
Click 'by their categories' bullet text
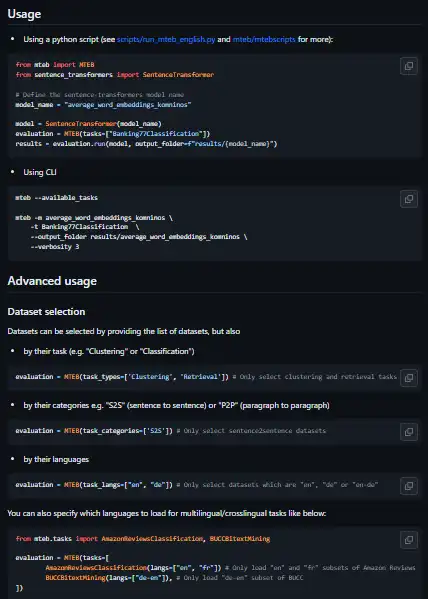click(176, 405)
